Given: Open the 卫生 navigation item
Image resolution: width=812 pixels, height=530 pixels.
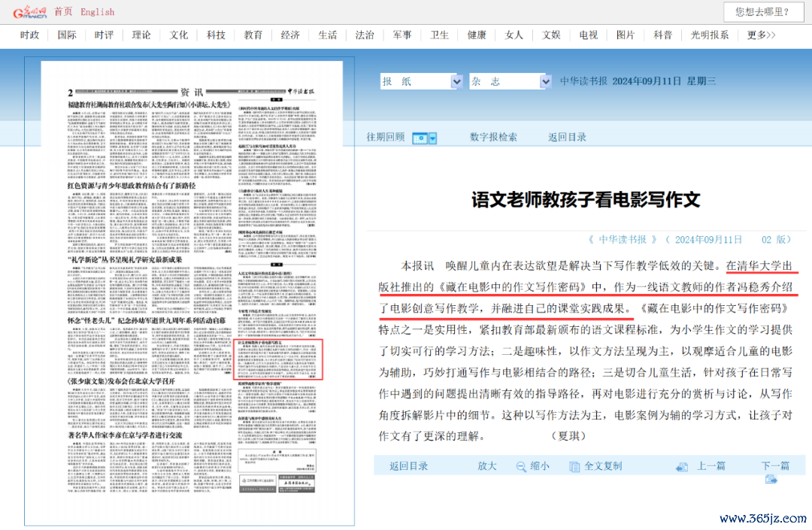Looking at the screenshot, I should (x=440, y=35).
